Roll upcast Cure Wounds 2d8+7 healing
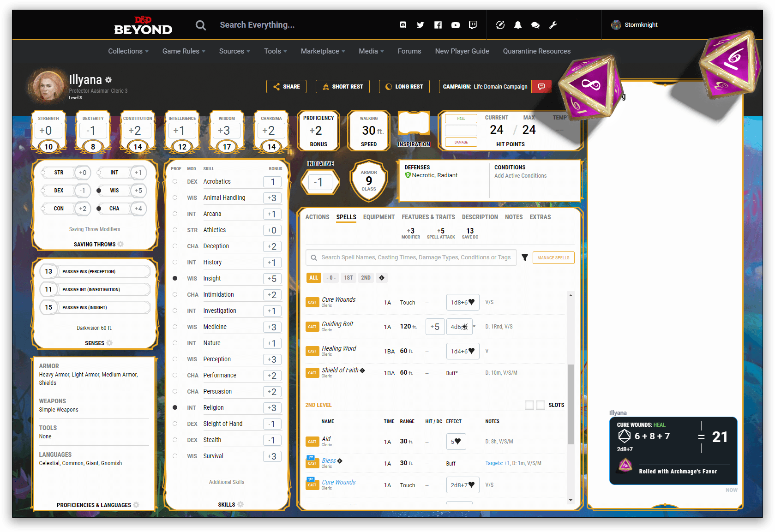 click(x=463, y=485)
